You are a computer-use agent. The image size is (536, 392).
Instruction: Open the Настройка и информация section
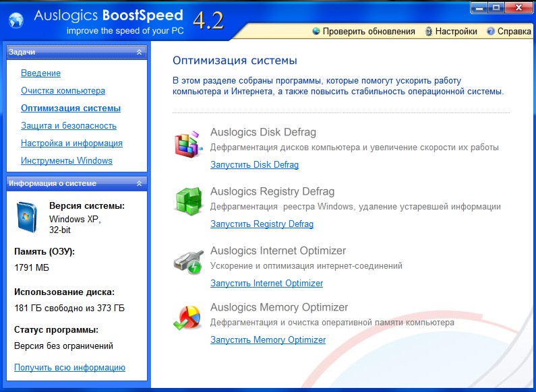point(71,143)
